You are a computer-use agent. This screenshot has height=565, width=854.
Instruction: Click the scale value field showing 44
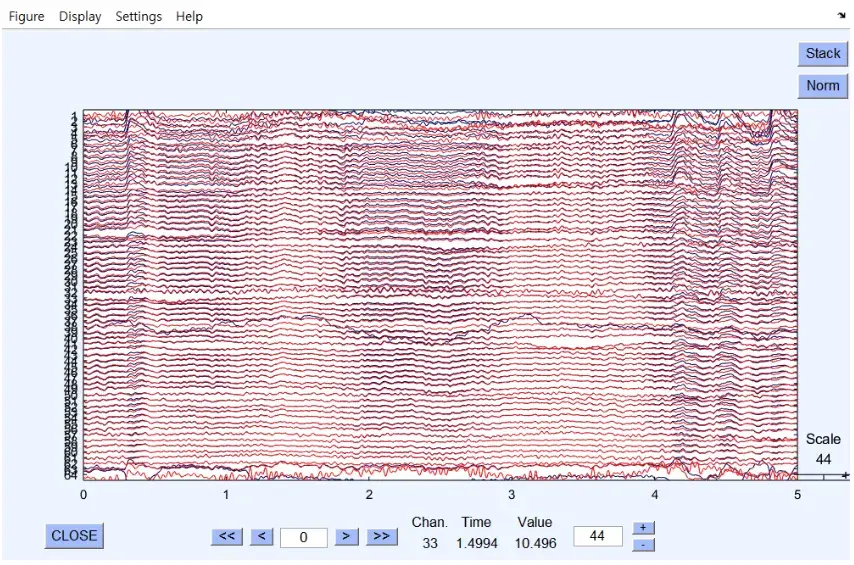tap(597, 536)
